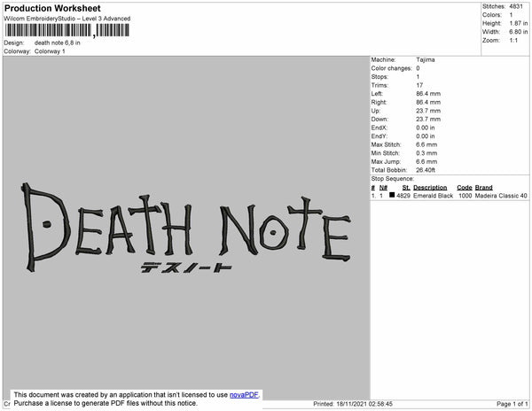Click the Brand column header

pos(483,188)
